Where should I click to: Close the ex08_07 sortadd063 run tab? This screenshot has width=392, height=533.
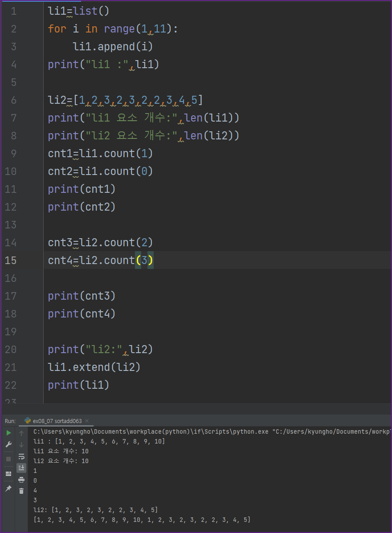[87, 421]
